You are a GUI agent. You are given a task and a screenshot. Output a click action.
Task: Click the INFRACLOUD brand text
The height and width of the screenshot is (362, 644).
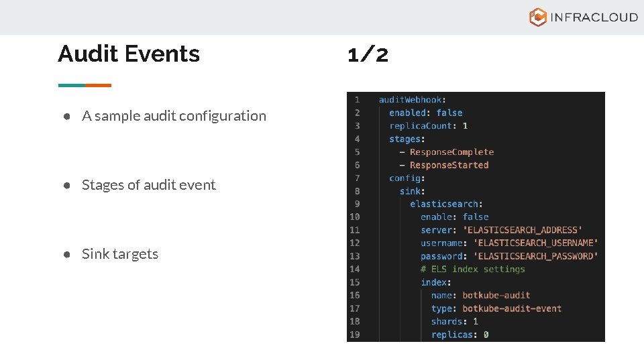tap(594, 17)
